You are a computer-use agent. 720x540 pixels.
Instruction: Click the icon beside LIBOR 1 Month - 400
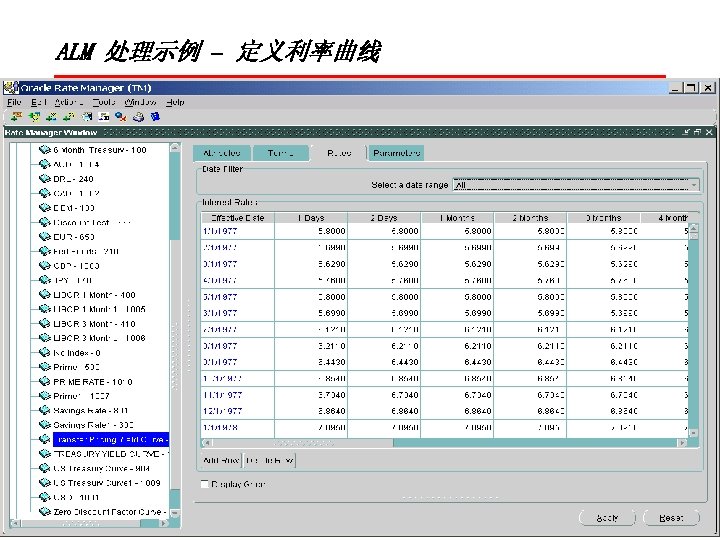[45, 294]
